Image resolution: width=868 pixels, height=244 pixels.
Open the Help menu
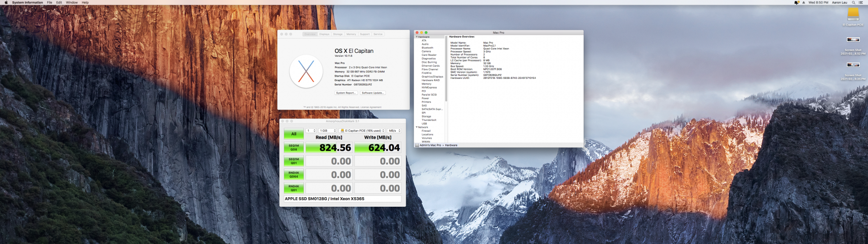click(x=85, y=3)
